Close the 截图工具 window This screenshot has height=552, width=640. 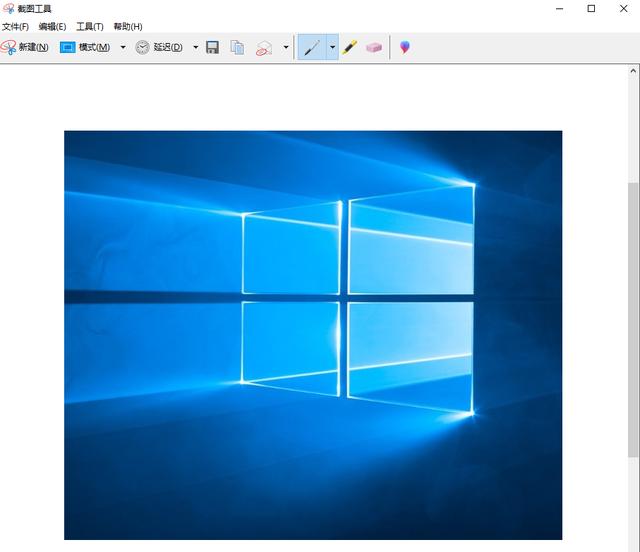623,9
